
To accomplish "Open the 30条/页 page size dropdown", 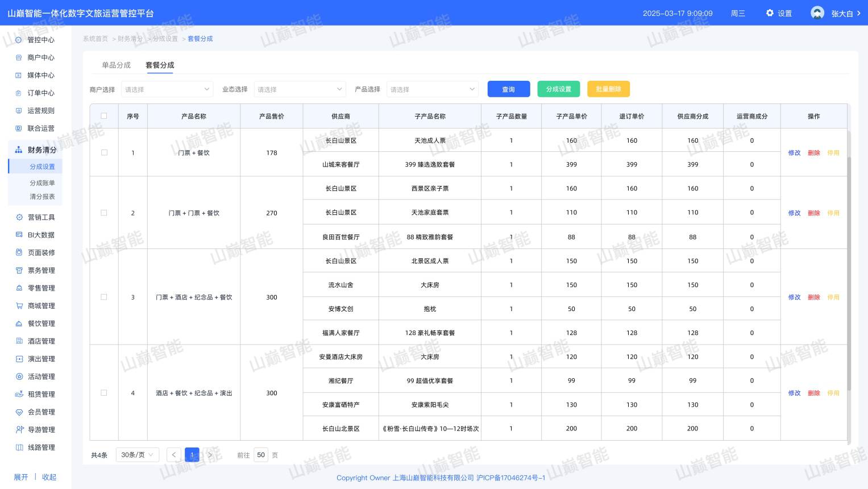I will point(137,455).
